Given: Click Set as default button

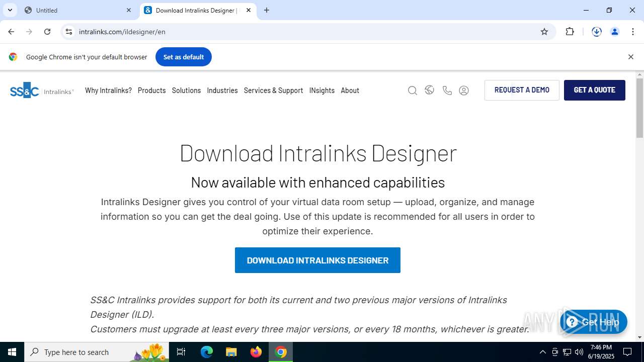Looking at the screenshot, I should 183,57.
